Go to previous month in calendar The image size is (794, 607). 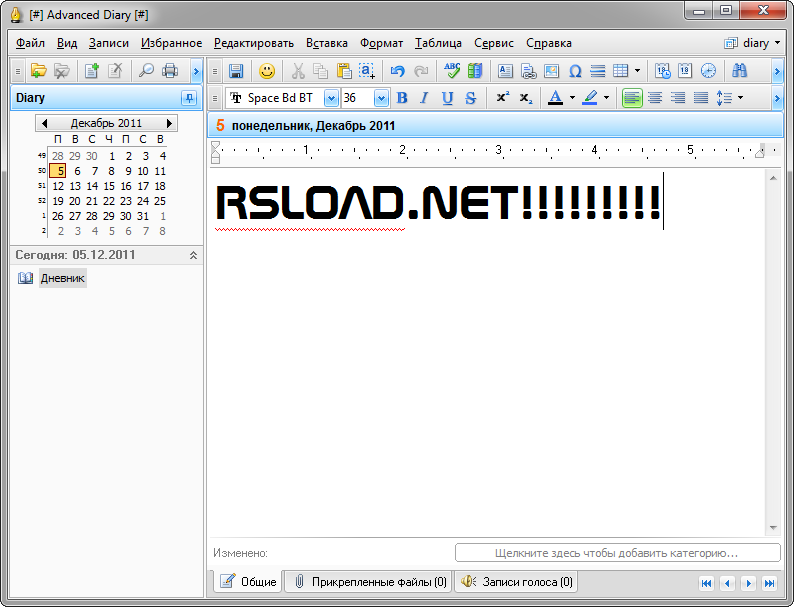pyautogui.click(x=44, y=123)
